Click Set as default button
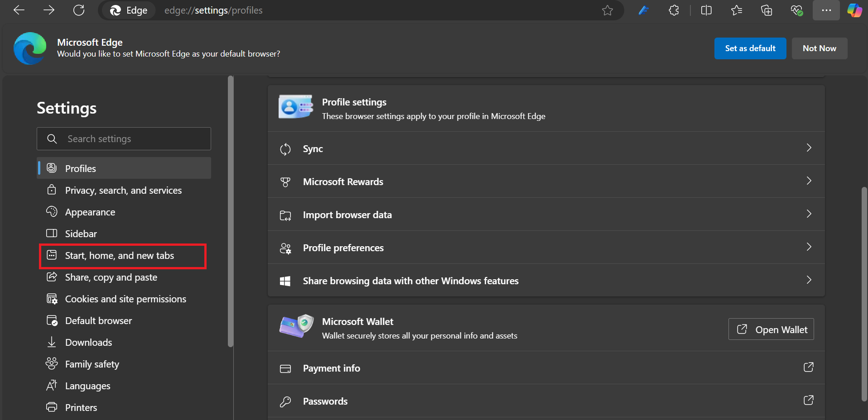868x420 pixels. tap(750, 48)
